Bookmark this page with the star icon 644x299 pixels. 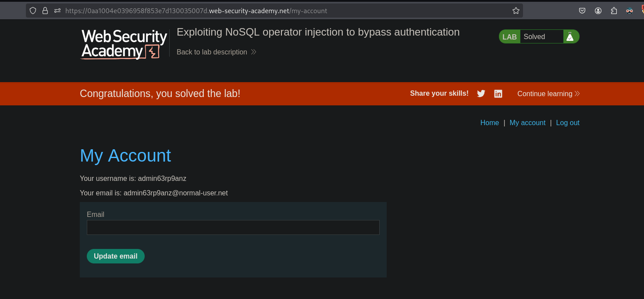pos(516,11)
